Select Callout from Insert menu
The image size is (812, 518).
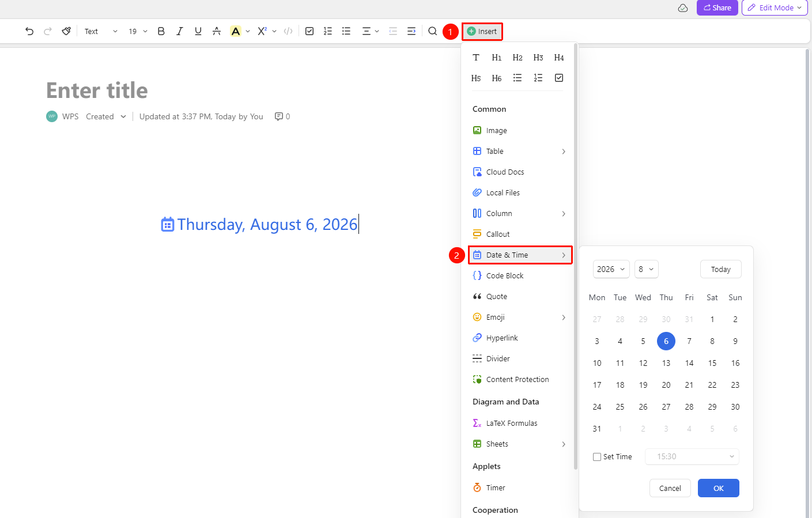(520, 235)
